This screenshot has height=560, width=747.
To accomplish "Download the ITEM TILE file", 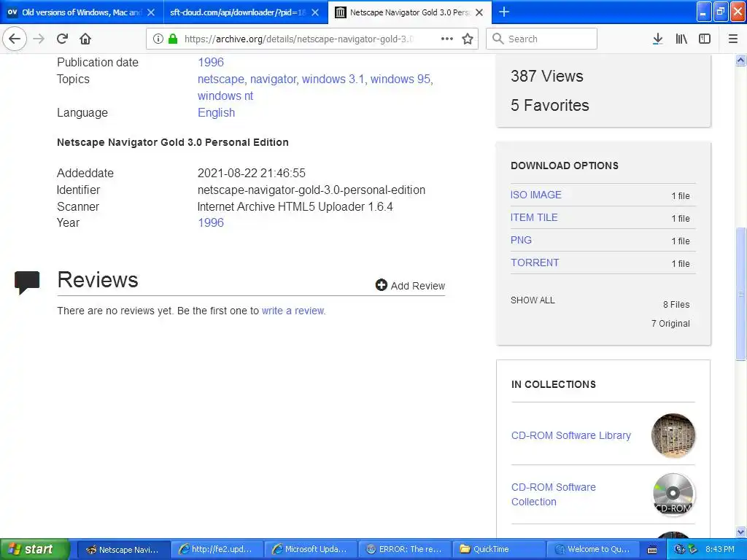I will tap(534, 217).
